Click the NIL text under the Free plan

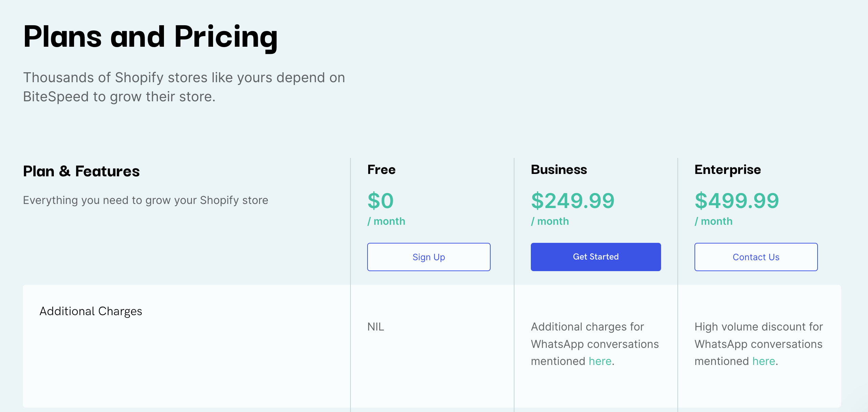pyautogui.click(x=375, y=327)
